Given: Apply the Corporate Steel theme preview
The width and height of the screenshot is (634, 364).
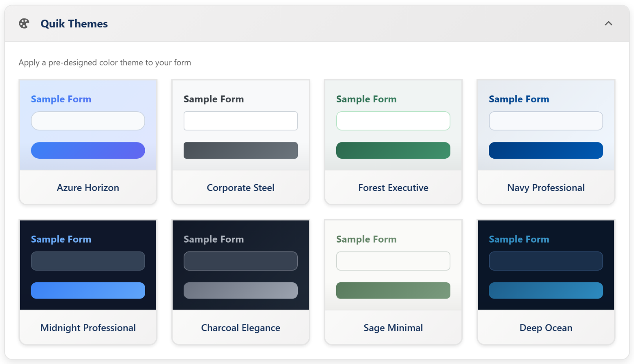Looking at the screenshot, I should pyautogui.click(x=241, y=125).
